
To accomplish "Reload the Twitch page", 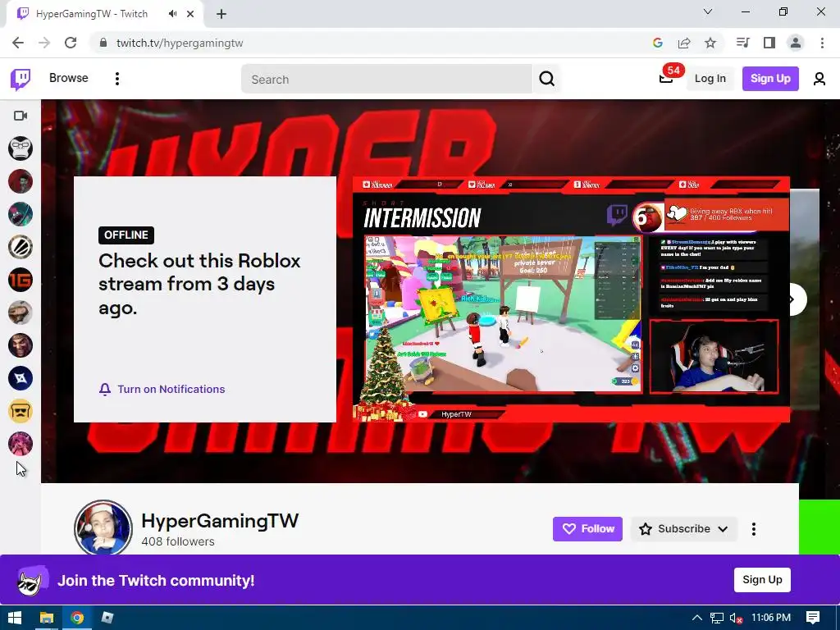I will point(71,43).
